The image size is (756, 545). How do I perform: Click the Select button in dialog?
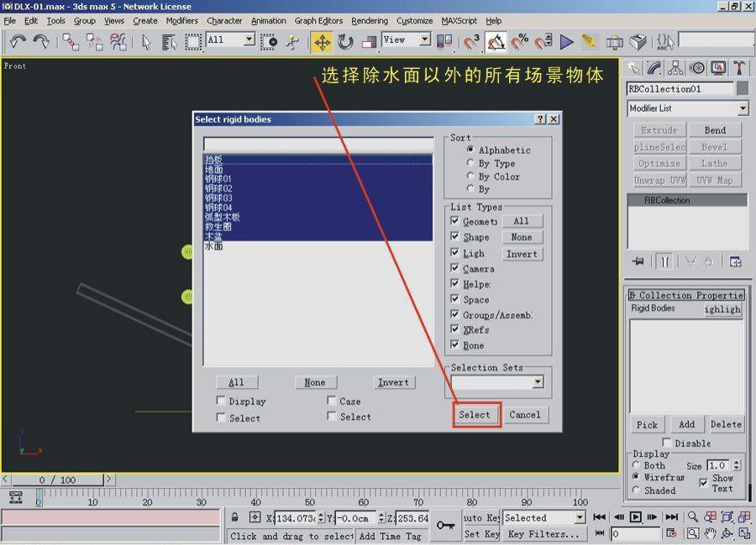[x=475, y=415]
